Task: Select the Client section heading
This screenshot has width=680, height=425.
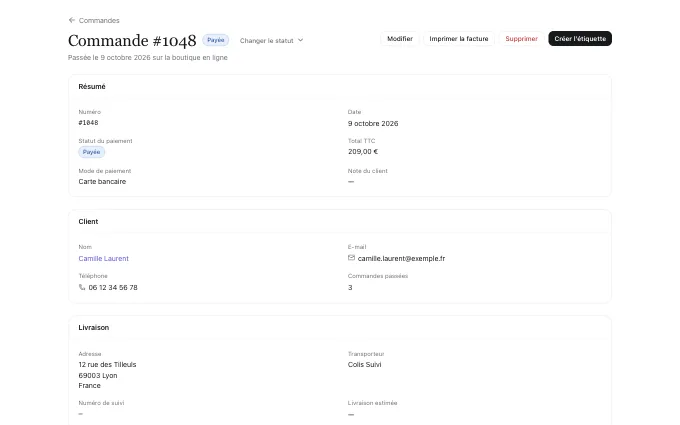Action: [88, 222]
